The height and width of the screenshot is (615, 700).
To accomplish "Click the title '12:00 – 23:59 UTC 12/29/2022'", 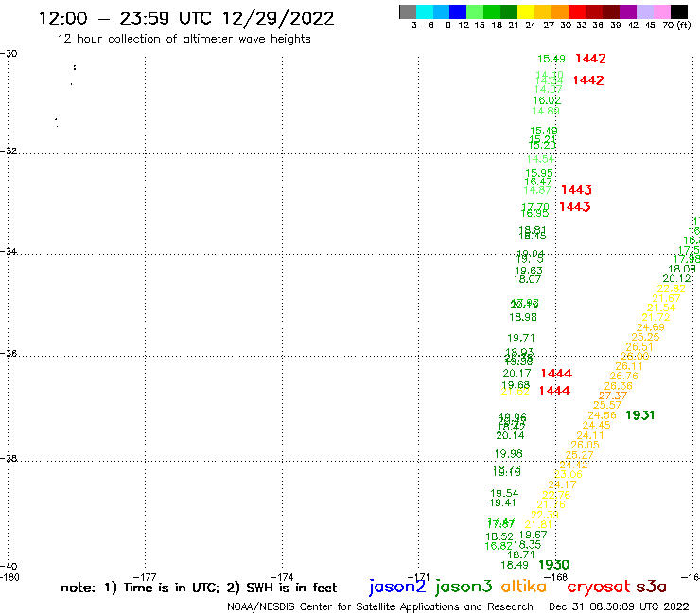I will tap(186, 19).
